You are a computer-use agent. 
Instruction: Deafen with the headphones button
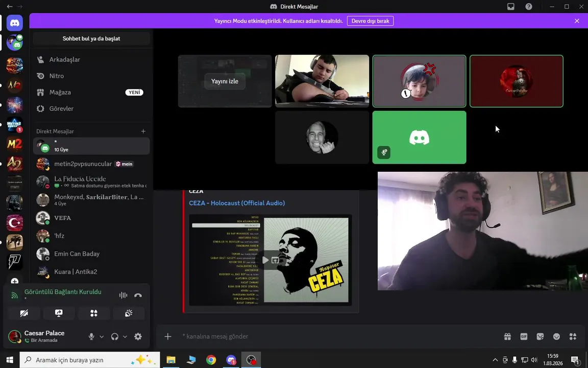[x=115, y=336]
